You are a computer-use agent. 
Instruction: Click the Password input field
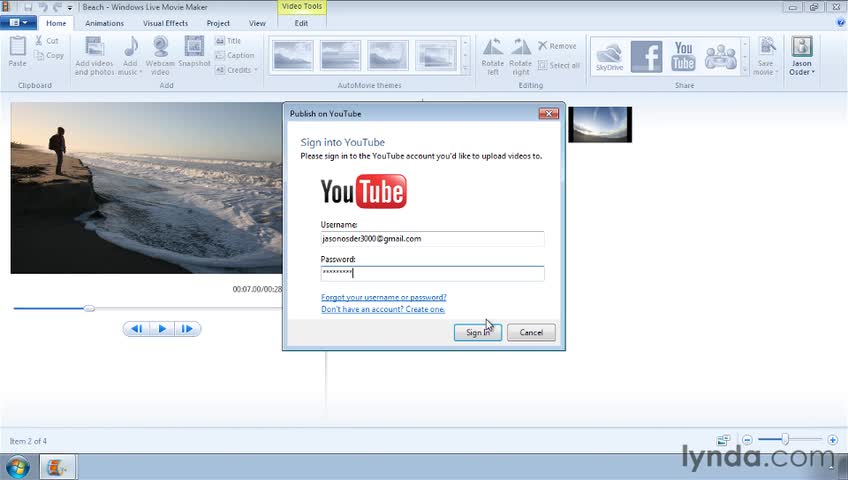[432, 273]
